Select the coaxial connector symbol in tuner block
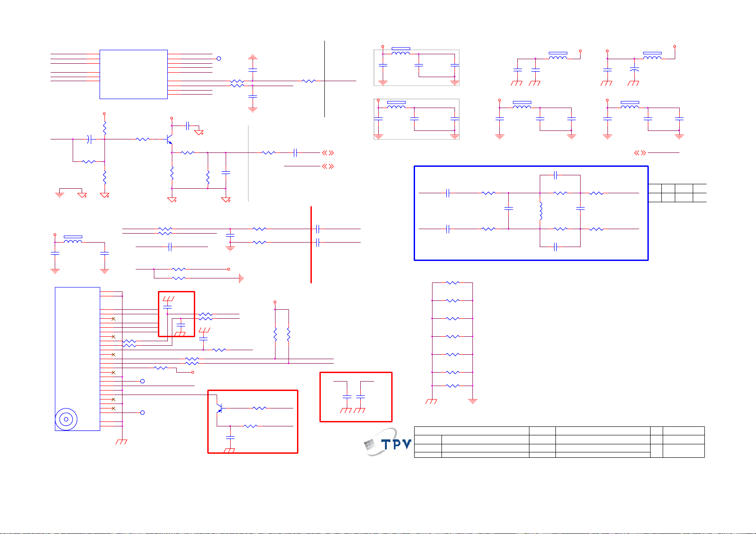 click(66, 420)
